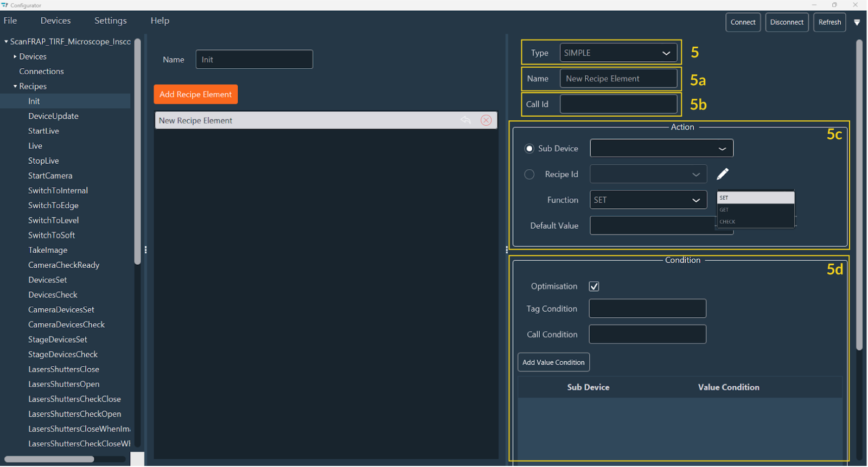This screenshot has width=868, height=467.
Task: Select the Sub Device radio button
Action: (x=529, y=149)
